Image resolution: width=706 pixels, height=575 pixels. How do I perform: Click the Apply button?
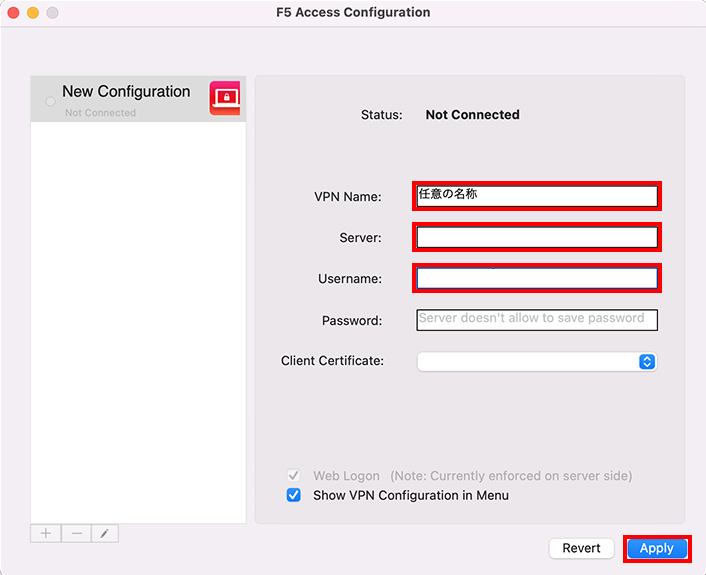[x=657, y=548]
